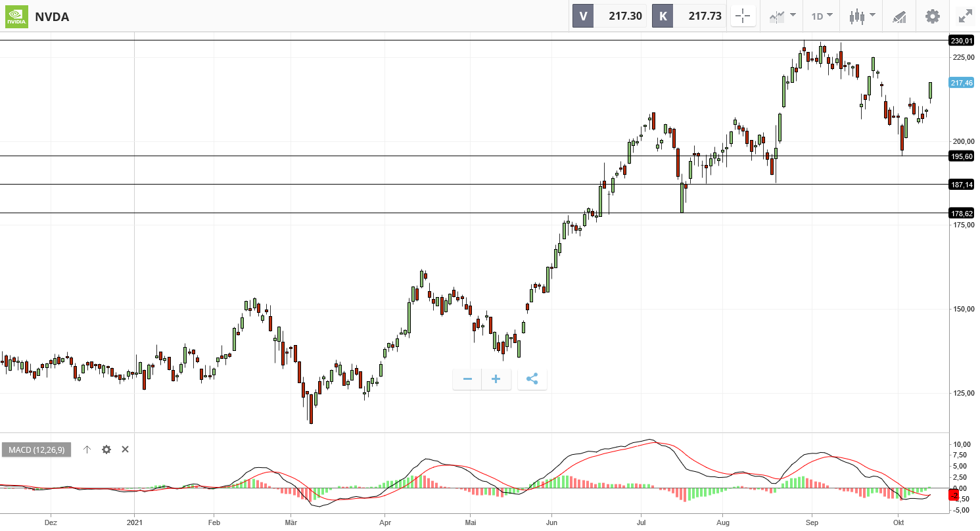Screen dimensions: 980x531
Task: Click the Aug date axis label
Action: click(x=722, y=523)
